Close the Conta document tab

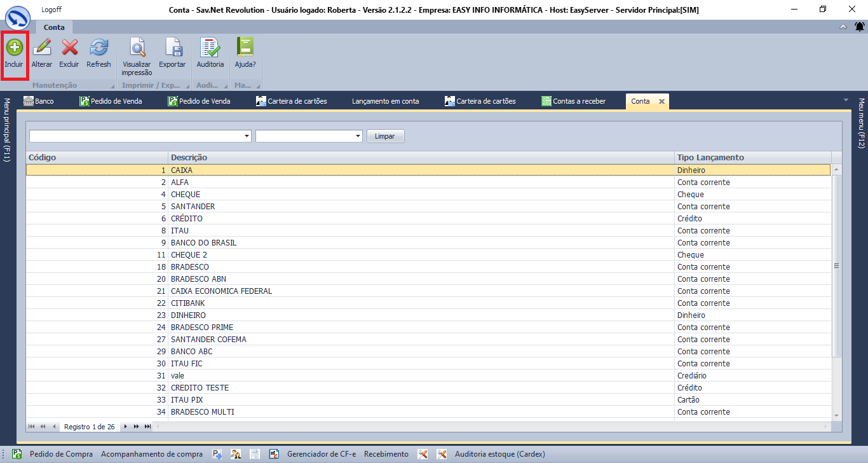(661, 101)
